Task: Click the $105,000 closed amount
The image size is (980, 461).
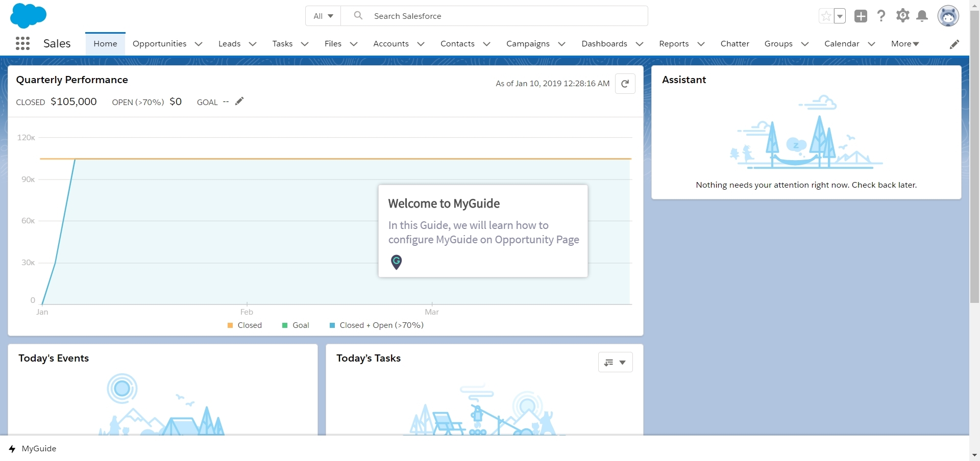Action: coord(73,101)
